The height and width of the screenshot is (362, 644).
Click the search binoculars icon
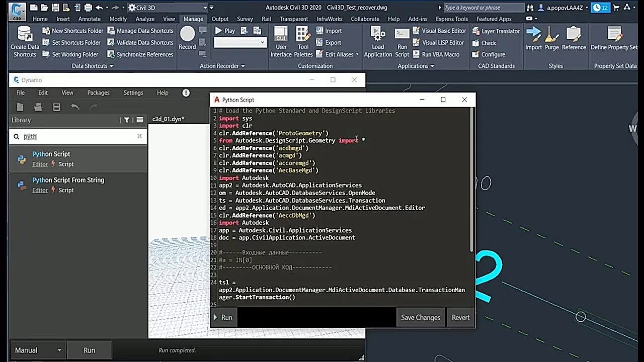530,8
